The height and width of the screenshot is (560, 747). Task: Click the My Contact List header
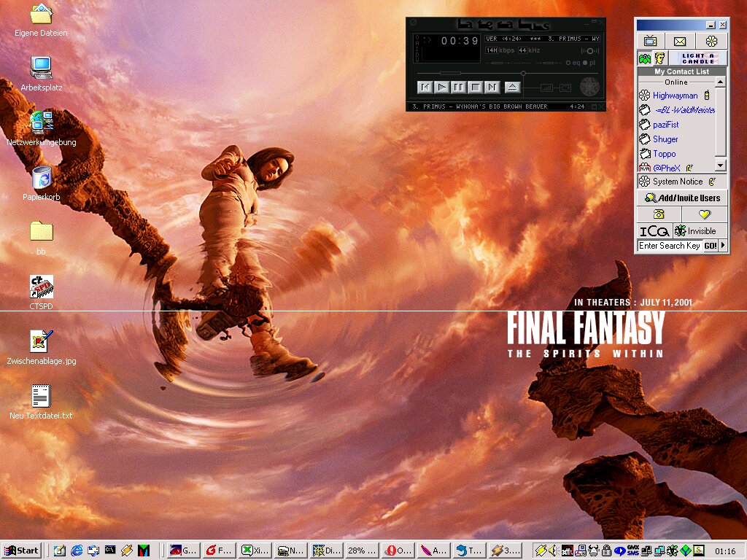(682, 71)
